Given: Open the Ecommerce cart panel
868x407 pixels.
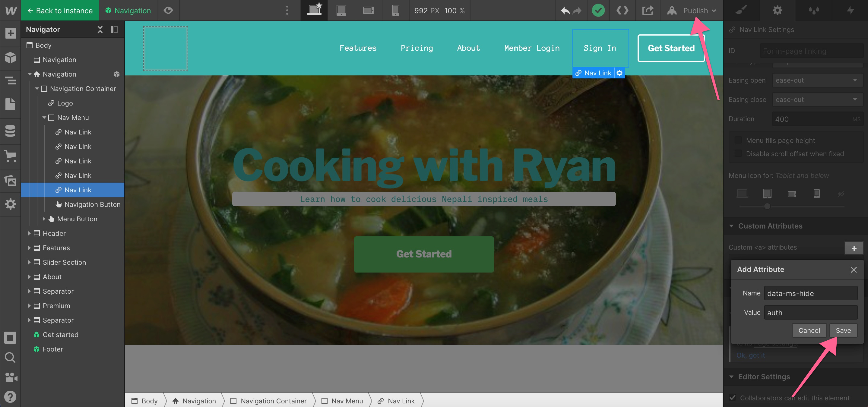Looking at the screenshot, I should point(11,156).
